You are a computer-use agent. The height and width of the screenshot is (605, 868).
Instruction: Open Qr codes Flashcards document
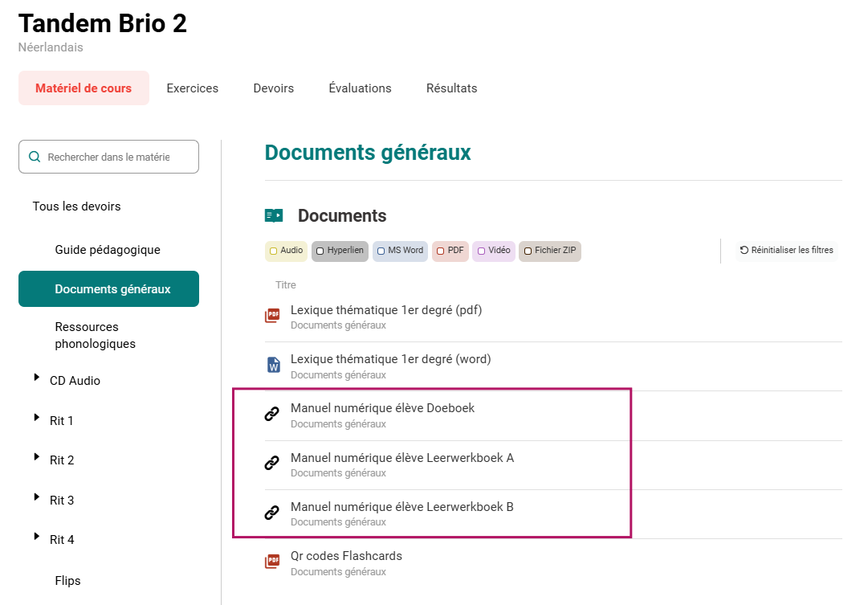coord(347,556)
